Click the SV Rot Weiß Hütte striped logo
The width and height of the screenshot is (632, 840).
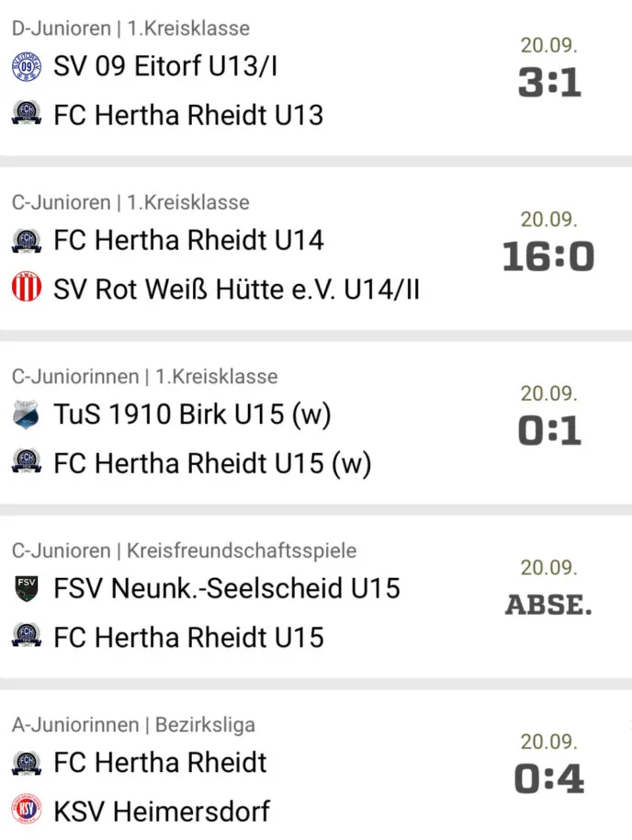(x=27, y=289)
